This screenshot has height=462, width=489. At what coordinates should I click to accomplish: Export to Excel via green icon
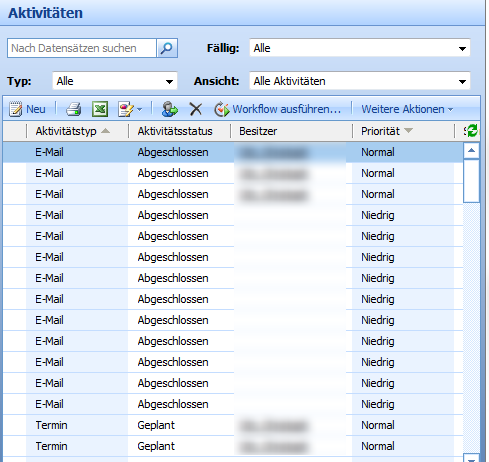(x=100, y=109)
